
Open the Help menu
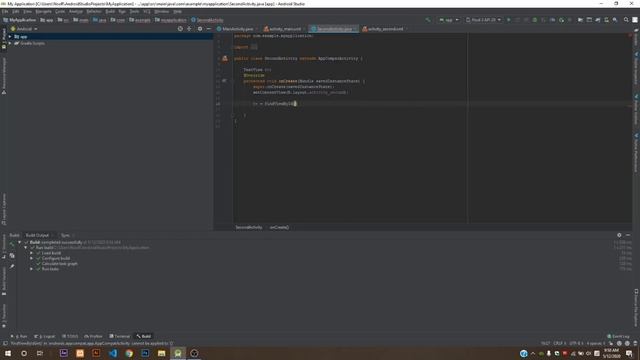[x=177, y=11]
